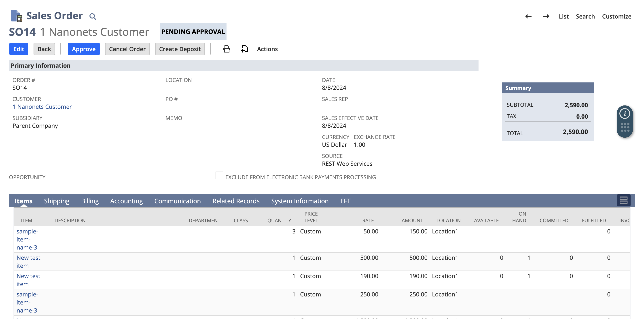Click the copy-to-new-record icon beside print

pos(244,49)
